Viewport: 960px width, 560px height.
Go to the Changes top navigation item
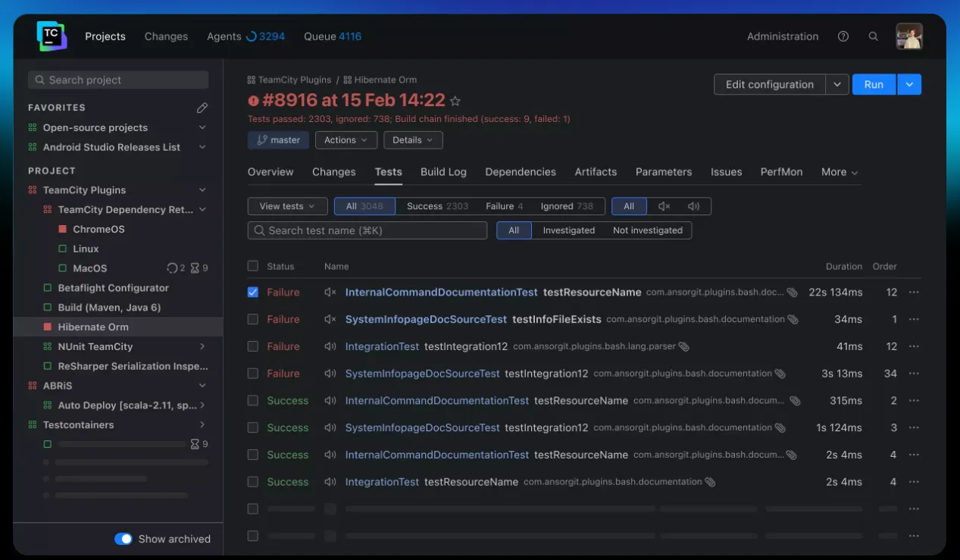click(x=166, y=36)
